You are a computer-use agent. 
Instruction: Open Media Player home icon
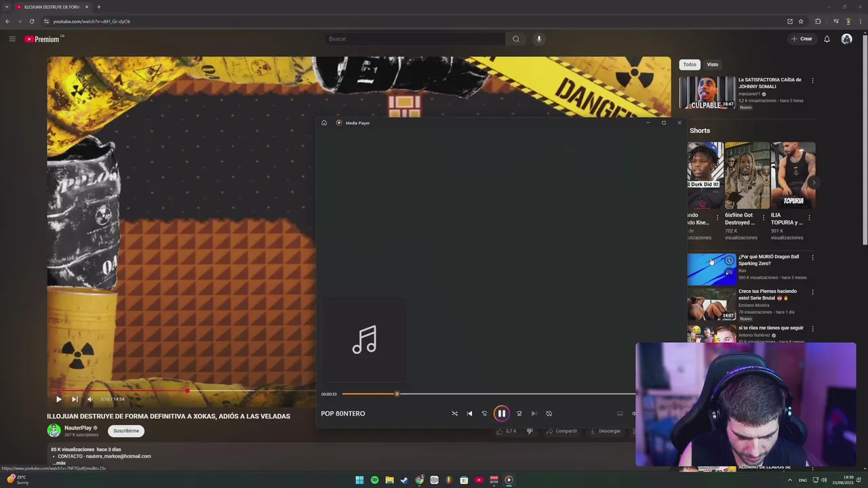pyautogui.click(x=324, y=123)
